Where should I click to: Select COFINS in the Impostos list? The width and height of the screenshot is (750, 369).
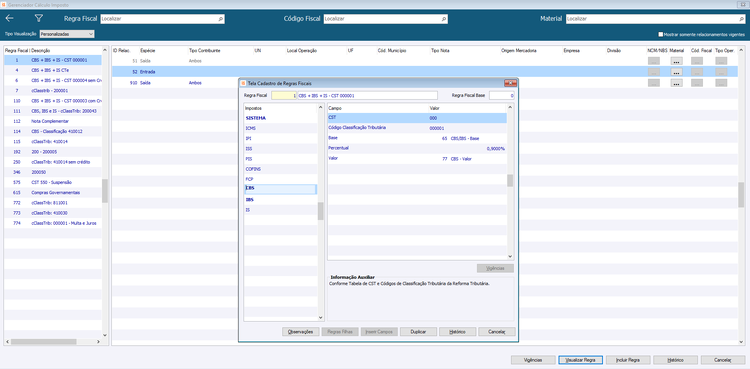280,169
